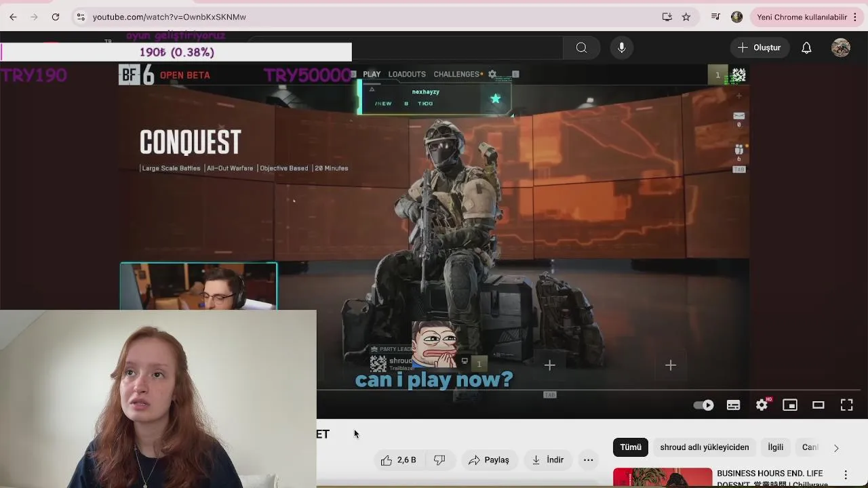Click Yeni Chrome kullanılabilir update button

coord(802,17)
